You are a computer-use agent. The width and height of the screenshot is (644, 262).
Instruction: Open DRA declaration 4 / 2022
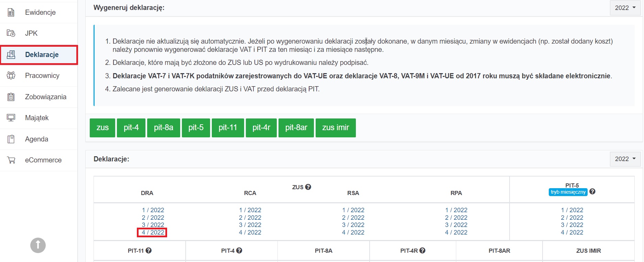(153, 232)
